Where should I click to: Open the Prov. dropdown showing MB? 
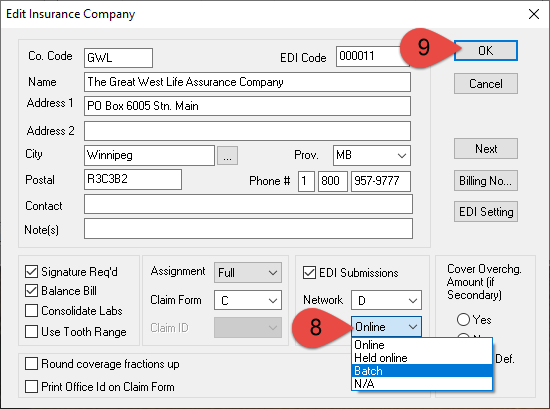[371, 155]
